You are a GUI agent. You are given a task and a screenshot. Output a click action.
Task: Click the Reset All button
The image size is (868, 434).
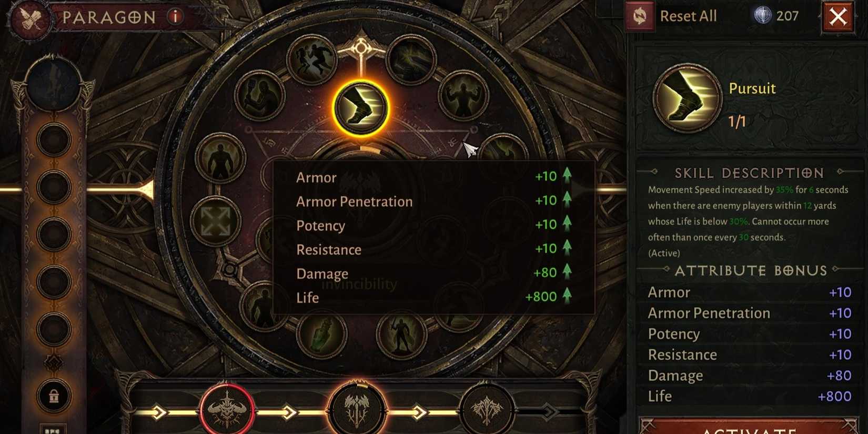[x=672, y=16]
